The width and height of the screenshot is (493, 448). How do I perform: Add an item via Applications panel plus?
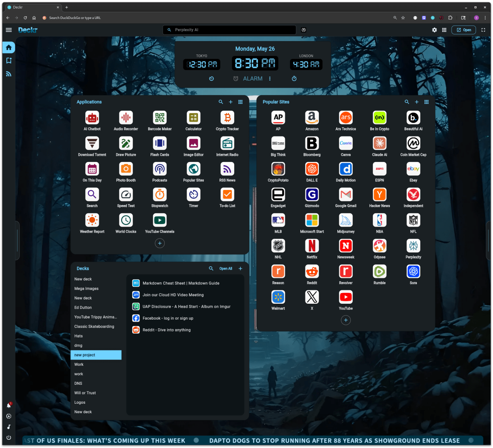(231, 102)
